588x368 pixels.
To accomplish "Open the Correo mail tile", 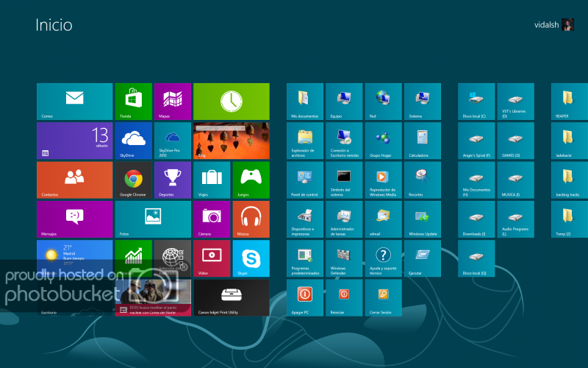I will (x=74, y=102).
